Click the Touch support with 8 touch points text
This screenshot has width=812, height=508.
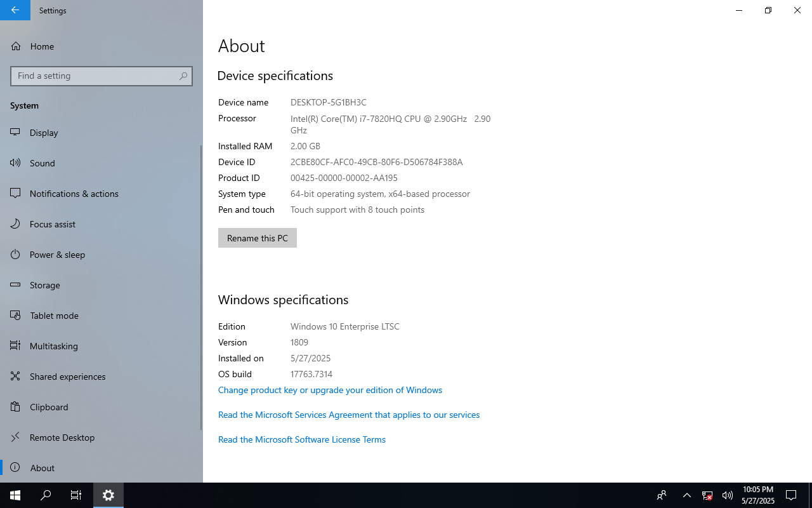click(x=358, y=210)
